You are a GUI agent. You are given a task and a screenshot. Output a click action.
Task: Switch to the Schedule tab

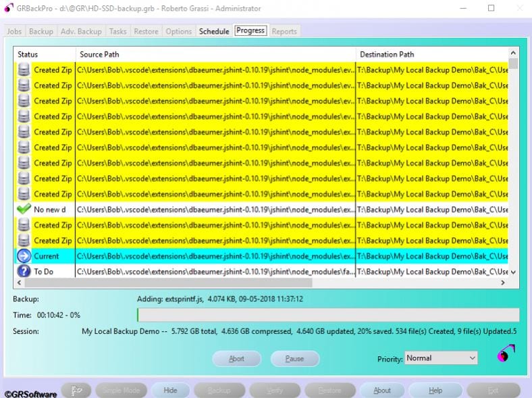[214, 31]
